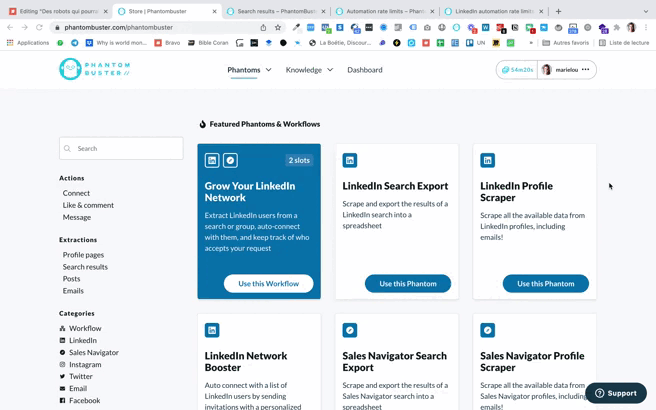This screenshot has width=656, height=410.
Task: Bookmark the page with the star icon
Action: tap(278, 27)
